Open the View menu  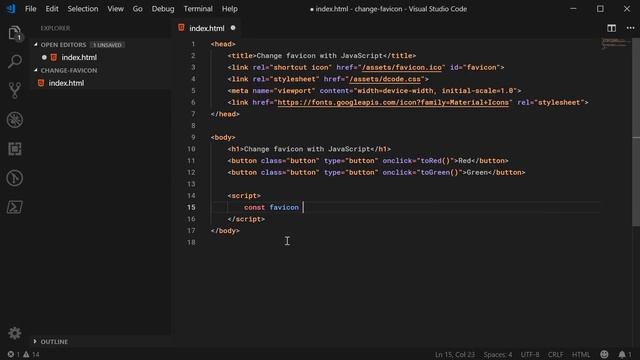(116, 9)
